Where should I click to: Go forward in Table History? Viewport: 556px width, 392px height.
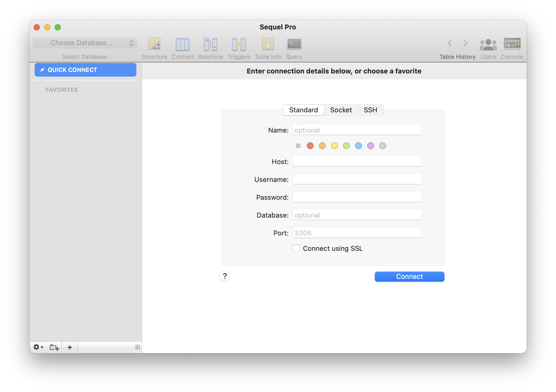point(466,43)
